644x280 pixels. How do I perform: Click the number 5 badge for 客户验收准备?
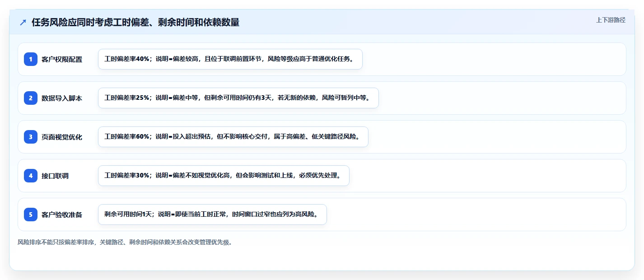pyautogui.click(x=31, y=214)
